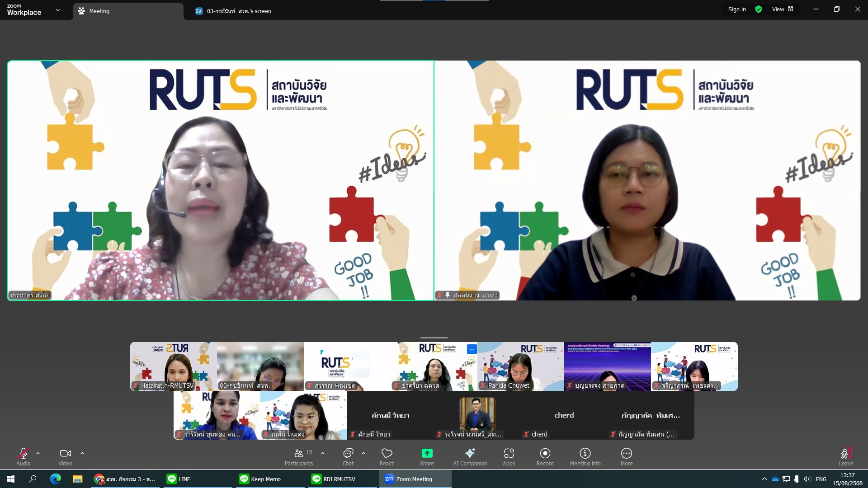Click the Sign in link
The image size is (868, 488).
point(737,9)
